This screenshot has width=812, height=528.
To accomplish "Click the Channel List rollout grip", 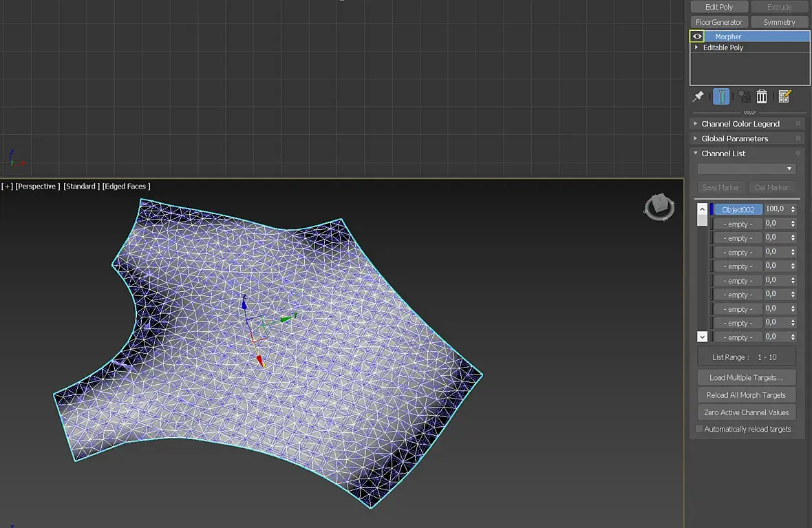I will pyautogui.click(x=798, y=154).
